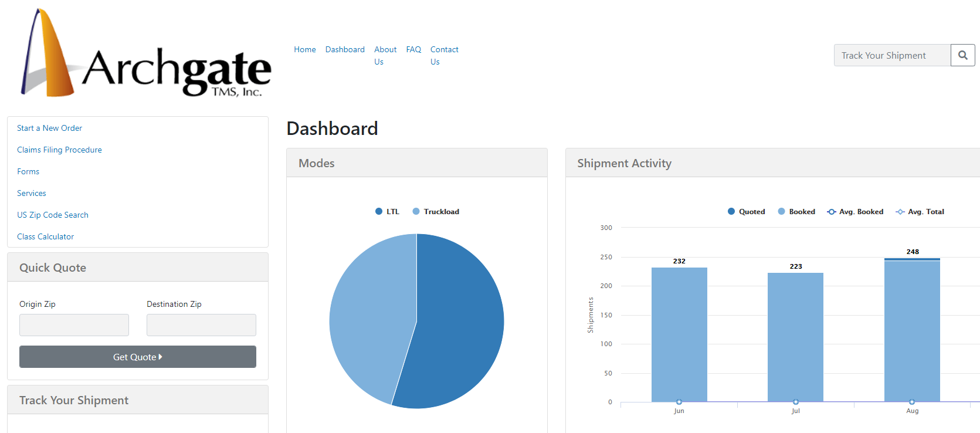The width and height of the screenshot is (980, 433).
Task: Open the Home menu item
Action: 304,50
